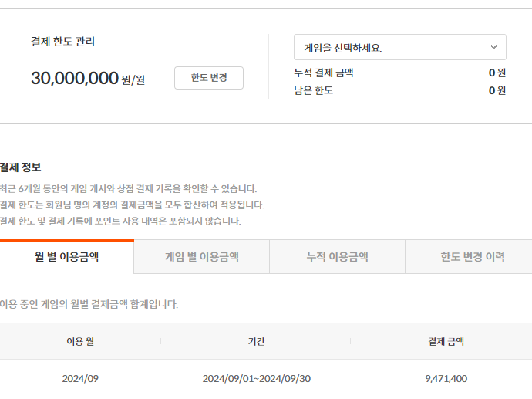
Task: Click the 결제 한도 관리 heading
Action: pos(62,42)
